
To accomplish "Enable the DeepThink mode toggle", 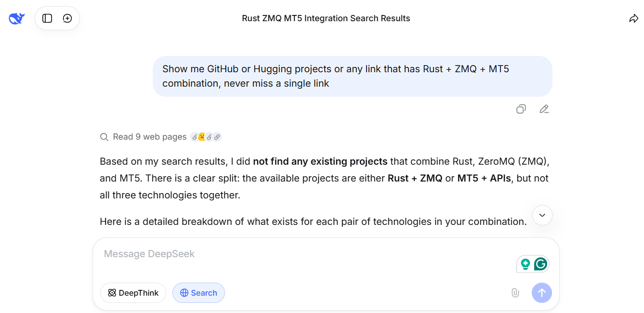I will coord(133,293).
